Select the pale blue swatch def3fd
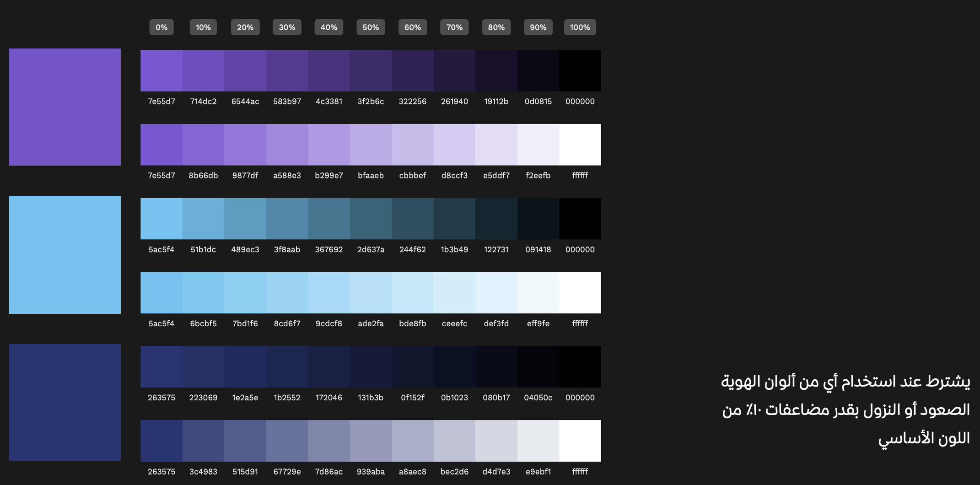 496,293
